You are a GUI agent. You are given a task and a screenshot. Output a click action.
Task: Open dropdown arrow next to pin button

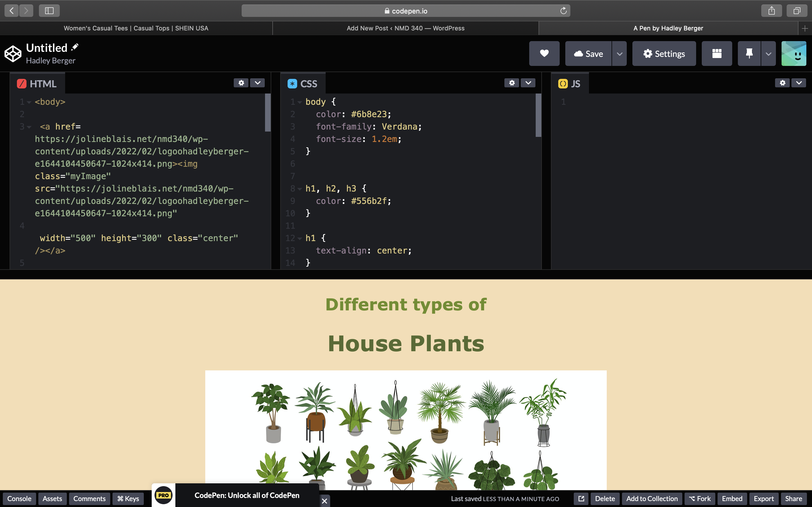coord(768,54)
